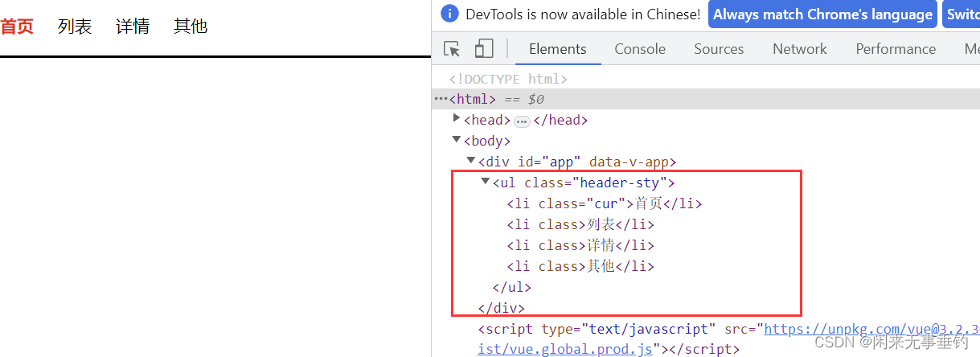Select the inspect element picker icon
This screenshot has height=357, width=980.
pos(453,49)
